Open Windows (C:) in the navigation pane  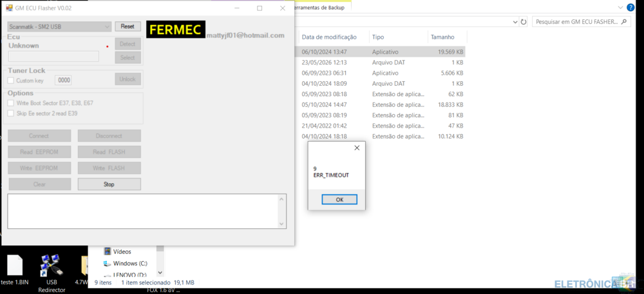click(130, 263)
